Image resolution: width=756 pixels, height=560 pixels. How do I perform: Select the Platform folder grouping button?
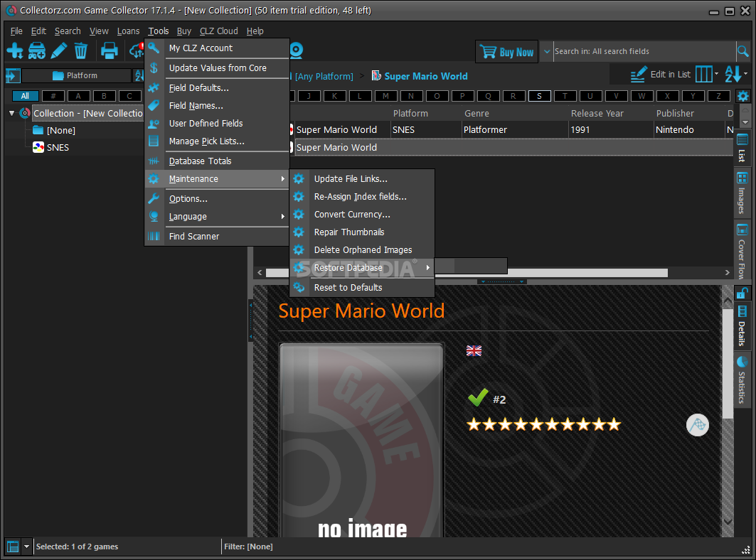(76, 75)
